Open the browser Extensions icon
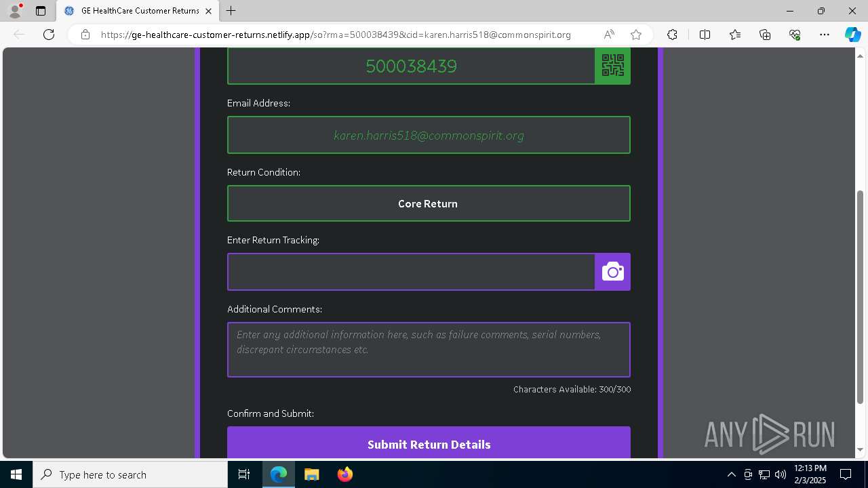868x488 pixels. [x=672, y=35]
